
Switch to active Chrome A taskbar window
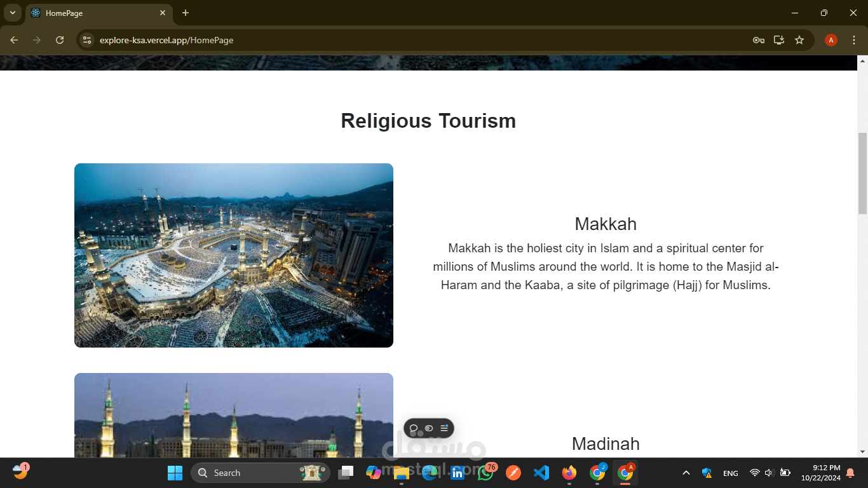coord(625,473)
